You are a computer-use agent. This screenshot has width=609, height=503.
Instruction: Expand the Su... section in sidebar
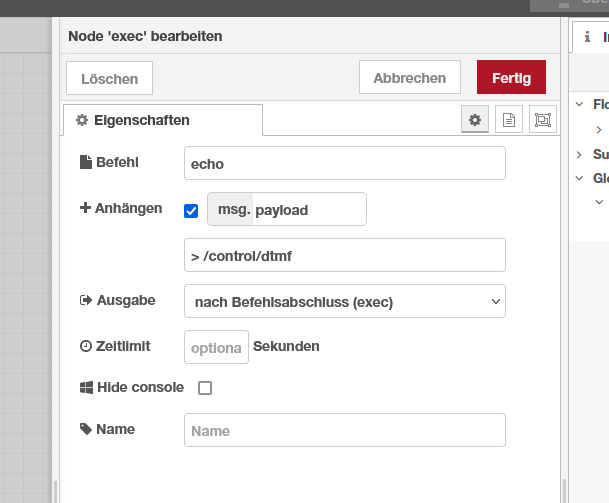580,154
